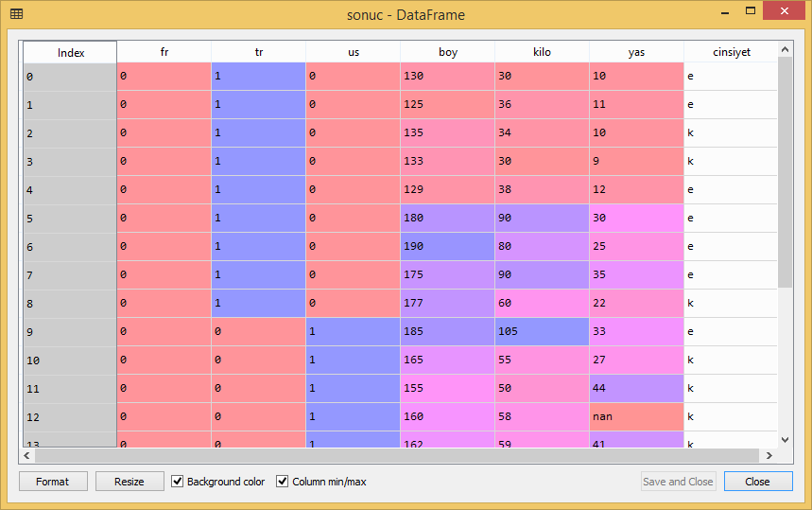Viewport: 812px width, 510px height.
Task: Select boy cell with value 177
Action: [x=447, y=303]
